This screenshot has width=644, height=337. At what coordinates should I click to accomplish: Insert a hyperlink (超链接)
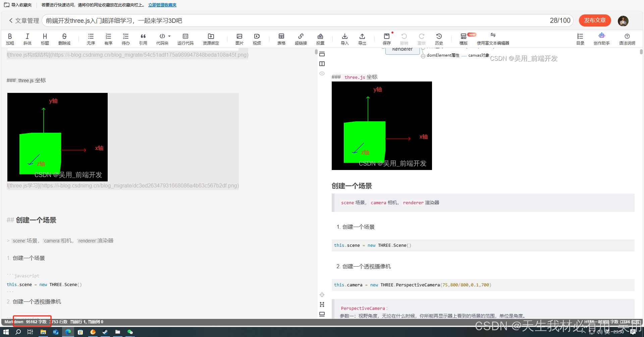coord(301,39)
